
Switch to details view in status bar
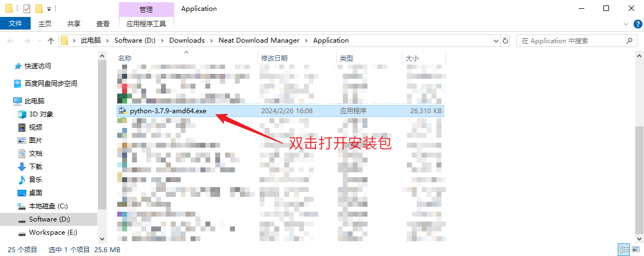(623, 249)
